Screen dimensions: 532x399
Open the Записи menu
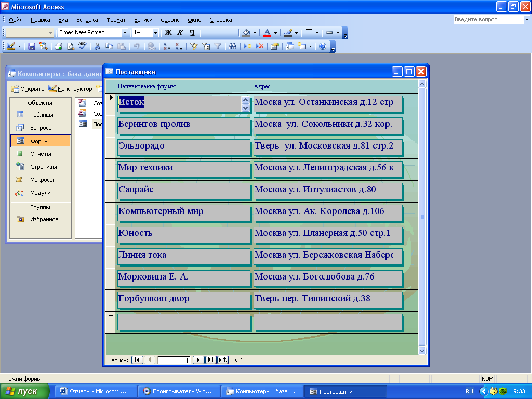point(143,20)
